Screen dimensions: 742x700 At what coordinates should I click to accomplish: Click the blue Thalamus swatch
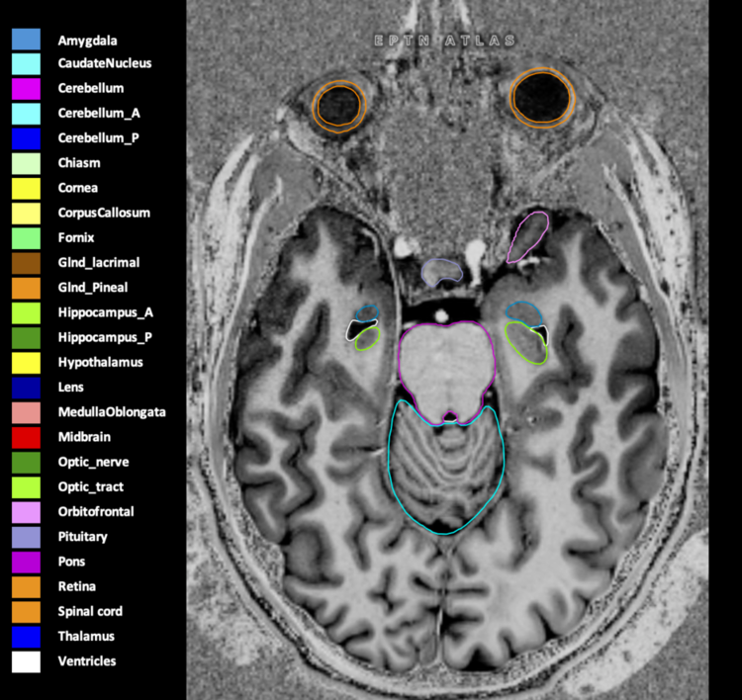coord(26,637)
